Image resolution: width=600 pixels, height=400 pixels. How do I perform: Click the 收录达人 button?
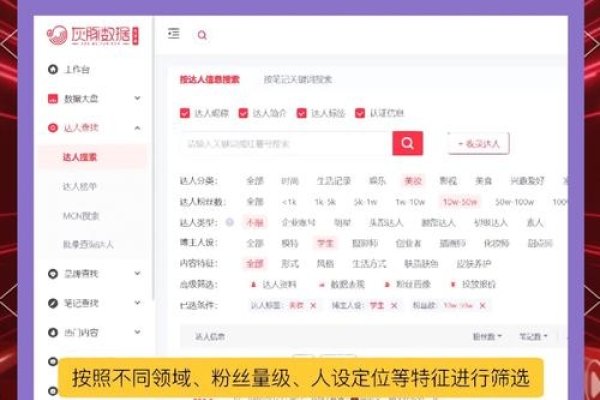point(478,144)
